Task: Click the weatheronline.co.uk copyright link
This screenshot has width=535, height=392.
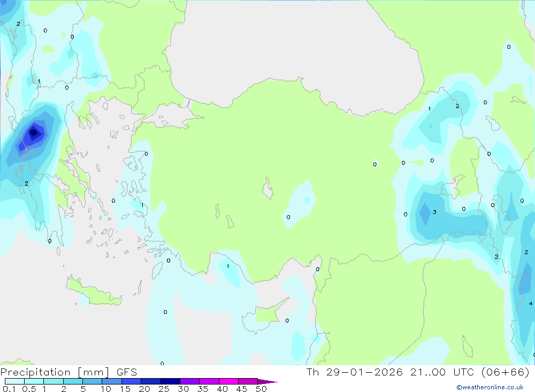Action: pyautogui.click(x=490, y=387)
